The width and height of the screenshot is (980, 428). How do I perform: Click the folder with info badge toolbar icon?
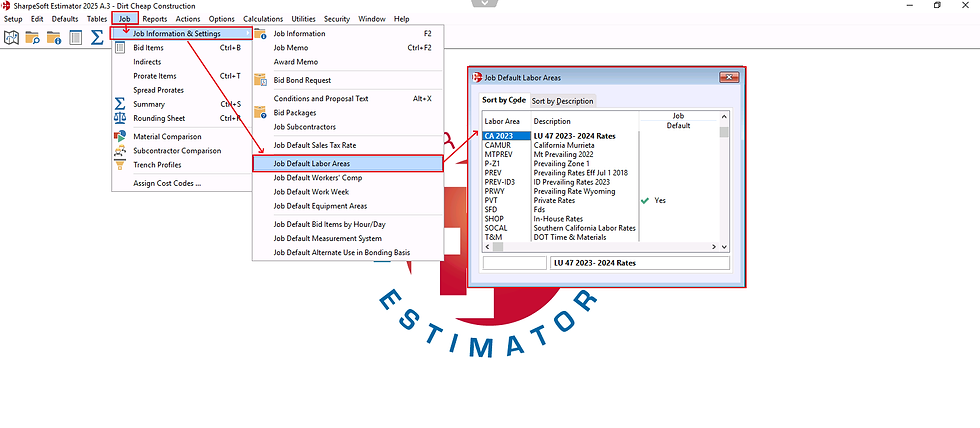(54, 38)
